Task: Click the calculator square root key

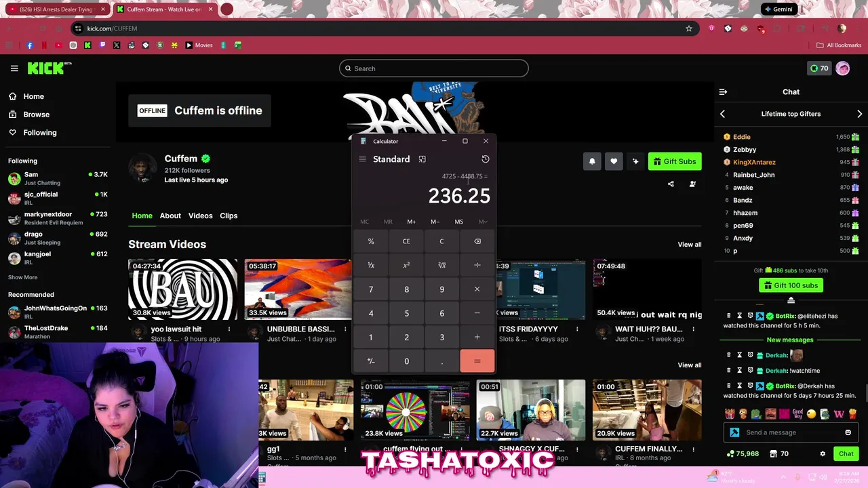Action: 441,265
